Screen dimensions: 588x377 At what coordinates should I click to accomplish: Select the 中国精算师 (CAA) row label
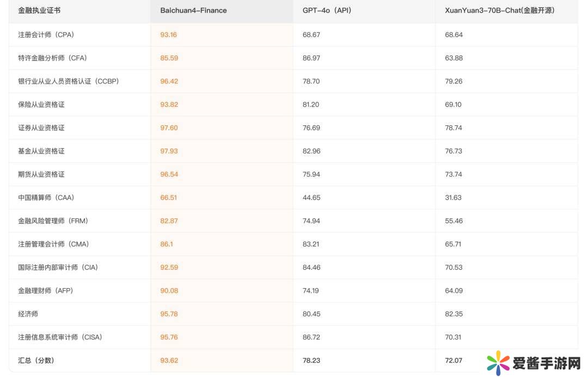pos(46,197)
